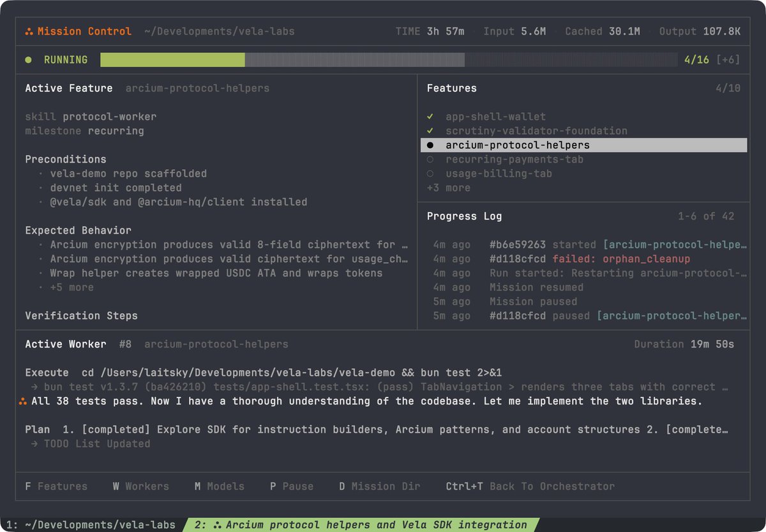766x532 pixels.
Task: Click the RUNNING status label
Action: [x=66, y=60]
